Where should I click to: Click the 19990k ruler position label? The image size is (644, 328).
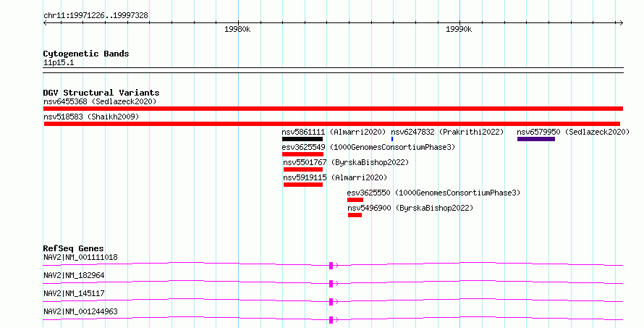point(459,29)
